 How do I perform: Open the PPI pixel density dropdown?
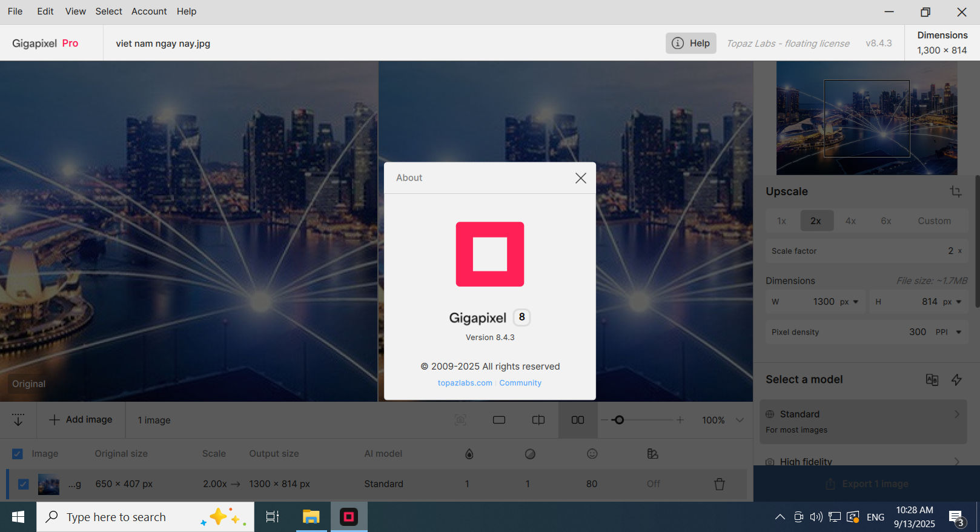coord(949,332)
